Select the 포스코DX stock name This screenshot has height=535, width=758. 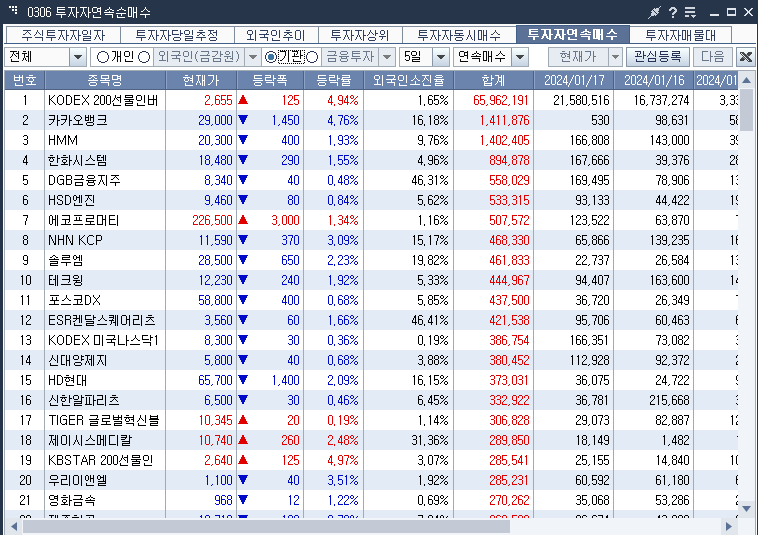(x=74, y=300)
